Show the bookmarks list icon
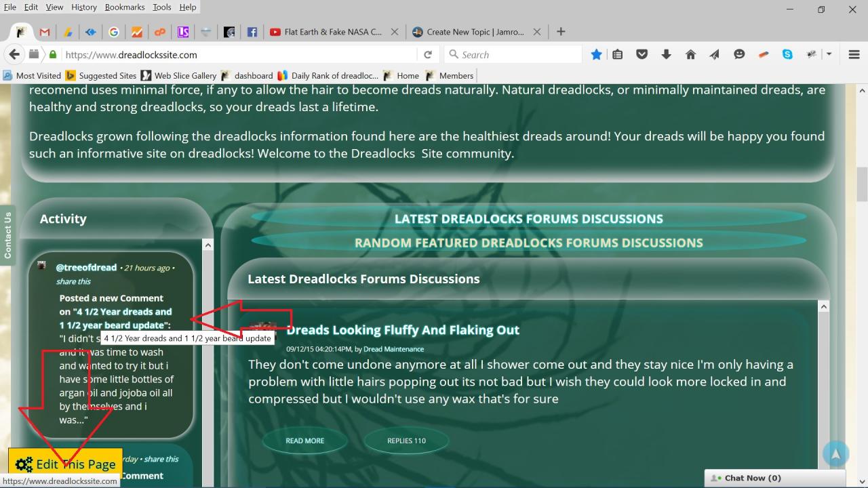This screenshot has height=488, width=868. pyautogui.click(x=617, y=55)
